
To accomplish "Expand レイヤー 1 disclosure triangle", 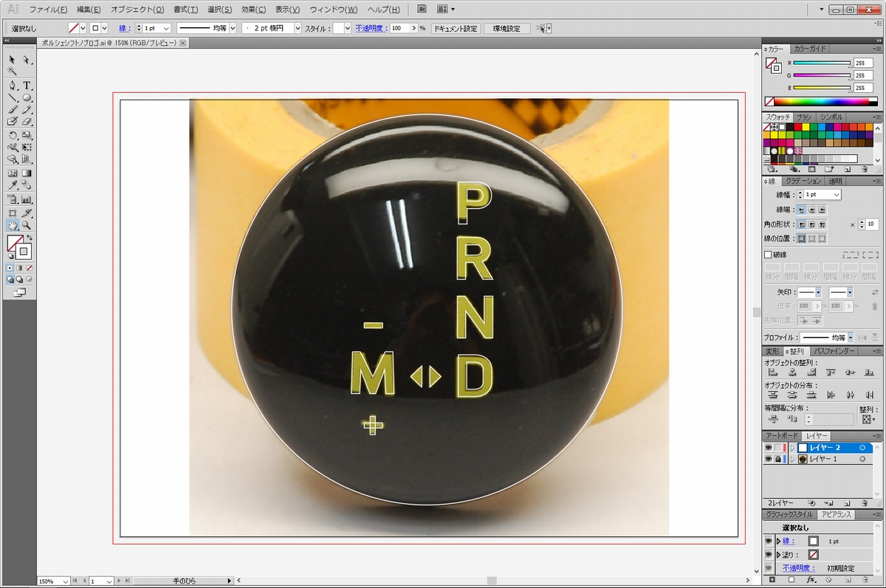I will (793, 459).
